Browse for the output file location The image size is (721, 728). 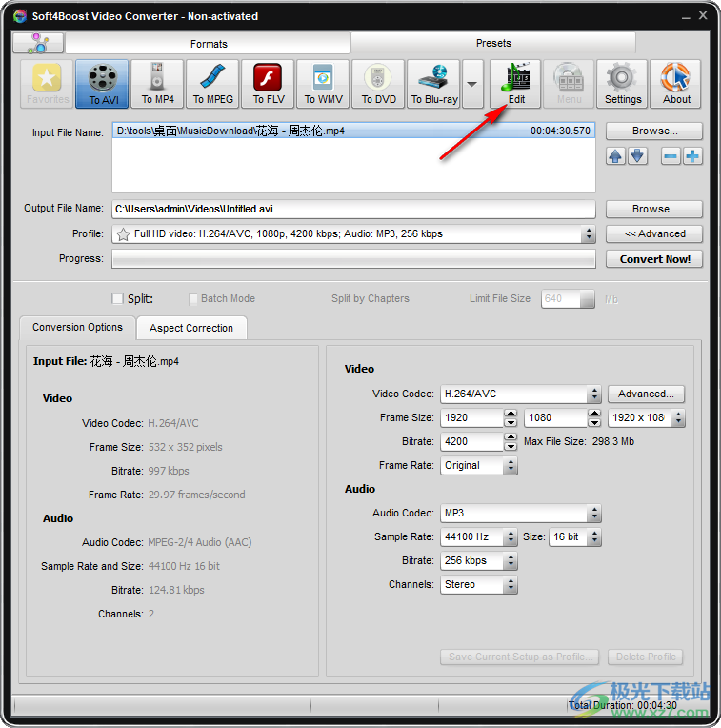[654, 210]
